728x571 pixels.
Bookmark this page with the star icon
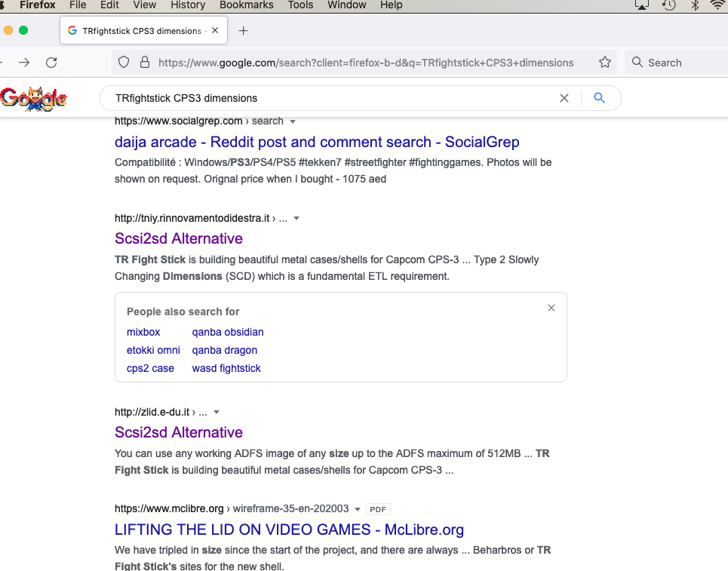[604, 62]
